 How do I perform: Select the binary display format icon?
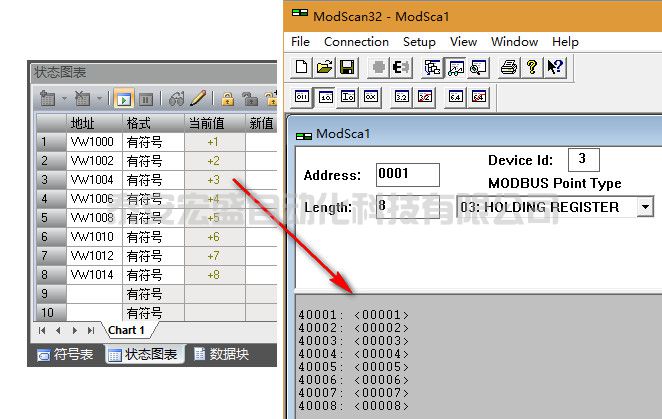[302, 97]
